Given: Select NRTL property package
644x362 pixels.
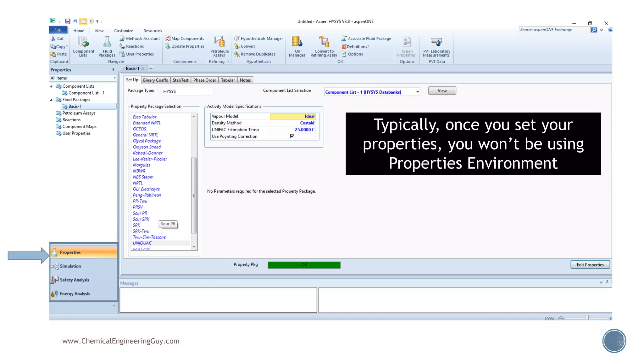Looking at the screenshot, I should 138,183.
